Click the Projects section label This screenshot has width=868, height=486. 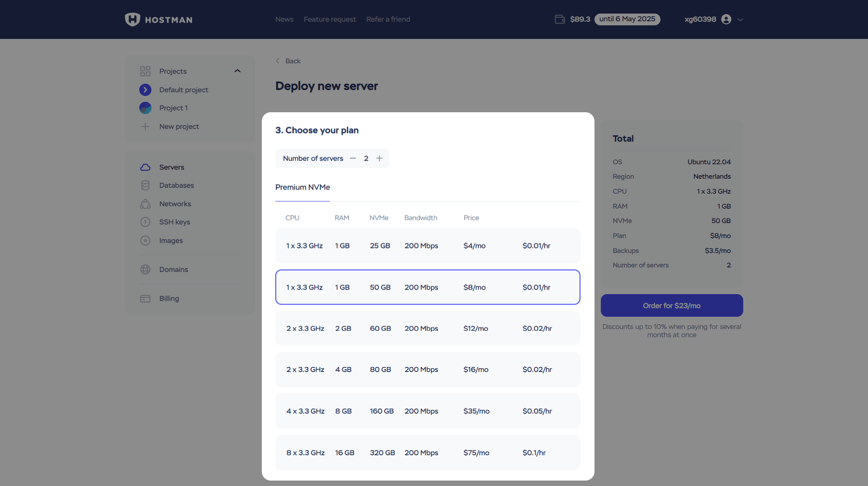(173, 71)
